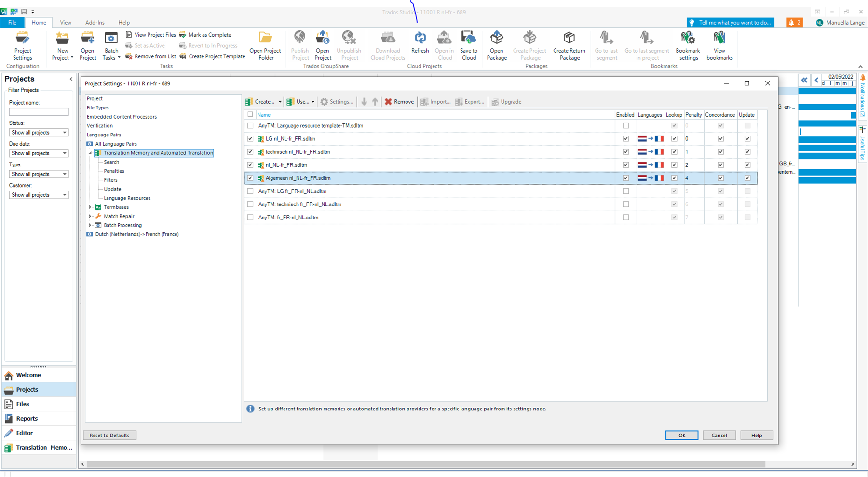Open Create... dropdown arrow
The height and width of the screenshot is (477, 868).
coord(280,102)
